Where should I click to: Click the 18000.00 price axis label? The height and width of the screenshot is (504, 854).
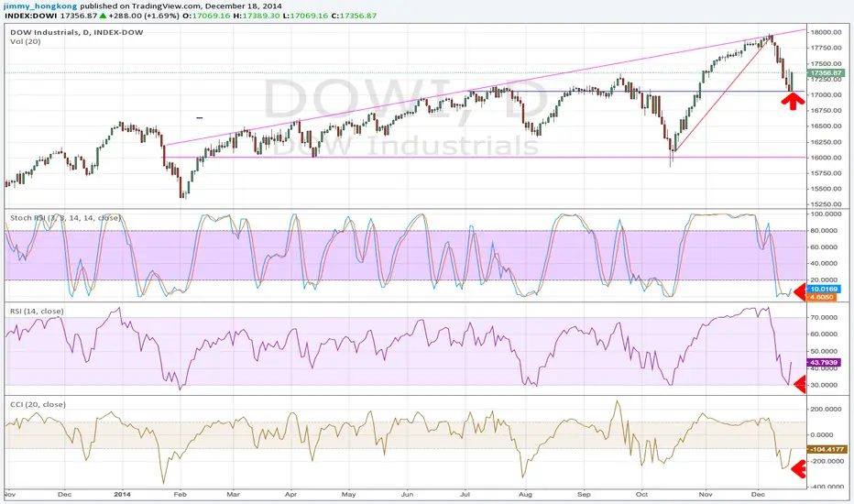(x=827, y=32)
